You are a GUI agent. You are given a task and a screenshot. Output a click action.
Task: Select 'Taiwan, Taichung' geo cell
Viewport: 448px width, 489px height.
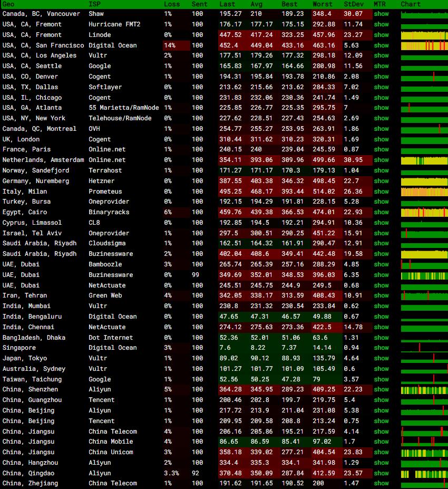point(32,379)
